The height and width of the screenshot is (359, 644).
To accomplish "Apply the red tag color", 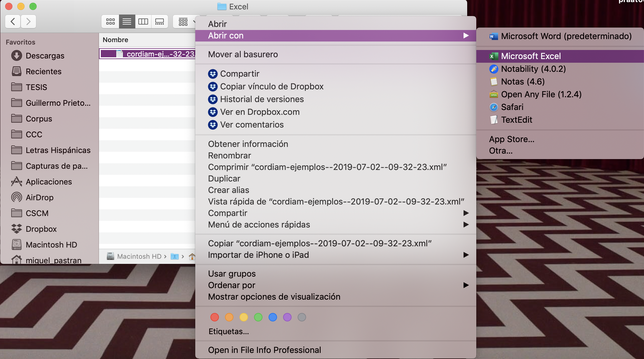I will coord(215,317).
